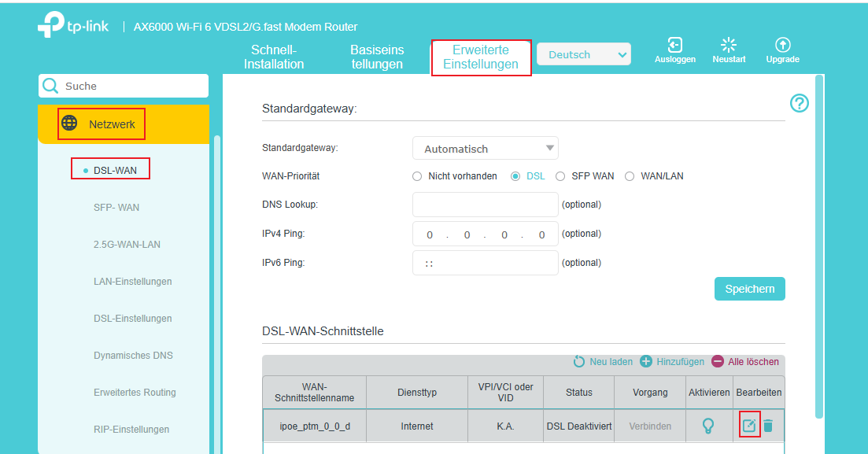The height and width of the screenshot is (454, 868).
Task: Click the Bearbeiten column header
Action: click(759, 393)
